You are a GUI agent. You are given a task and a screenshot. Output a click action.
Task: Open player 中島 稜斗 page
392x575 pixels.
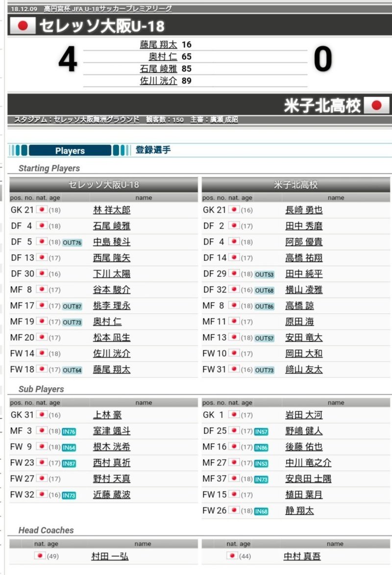[x=112, y=242]
